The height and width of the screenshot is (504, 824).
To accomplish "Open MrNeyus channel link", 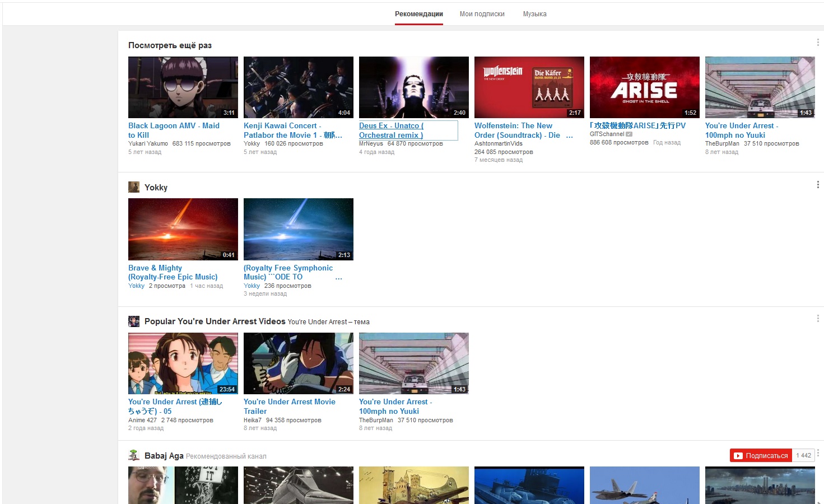I will click(371, 143).
